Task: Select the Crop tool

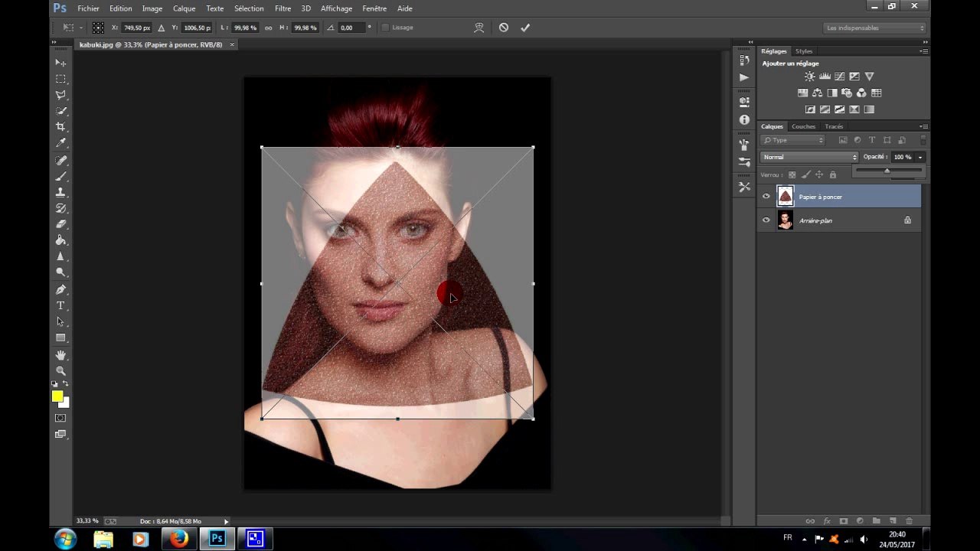Action: pos(60,127)
